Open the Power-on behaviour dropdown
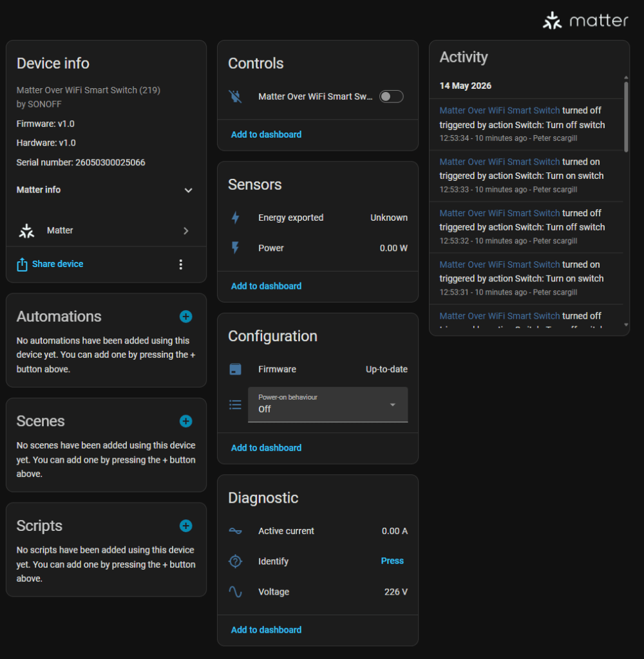 click(x=328, y=405)
